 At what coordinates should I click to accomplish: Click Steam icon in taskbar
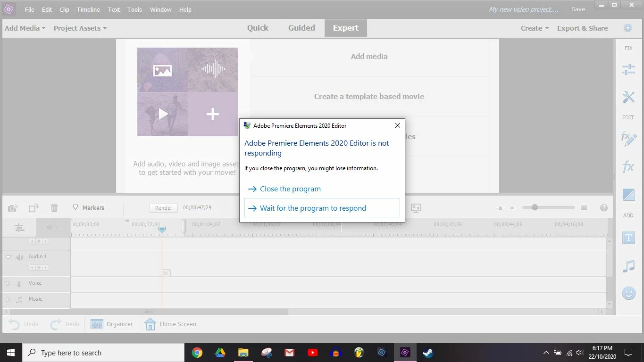tap(428, 353)
